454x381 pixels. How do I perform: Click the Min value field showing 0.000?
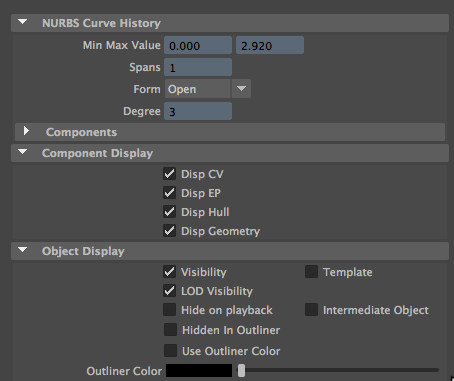[198, 45]
